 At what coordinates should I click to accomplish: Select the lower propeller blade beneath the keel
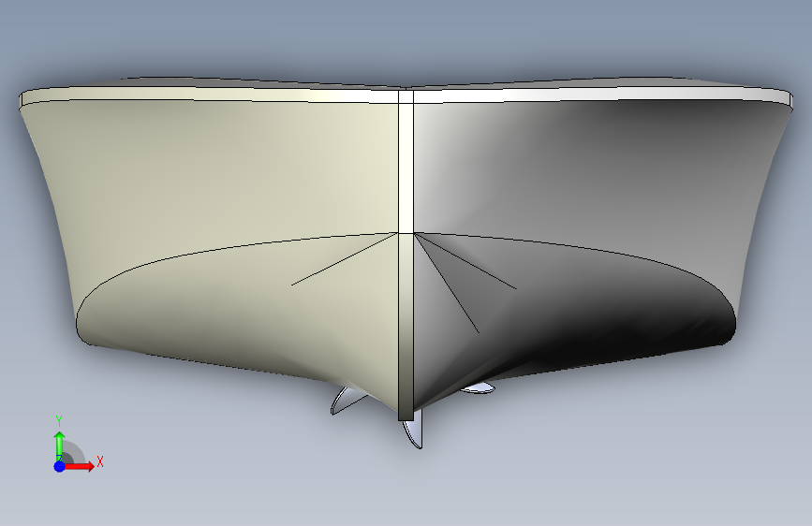click(x=413, y=432)
